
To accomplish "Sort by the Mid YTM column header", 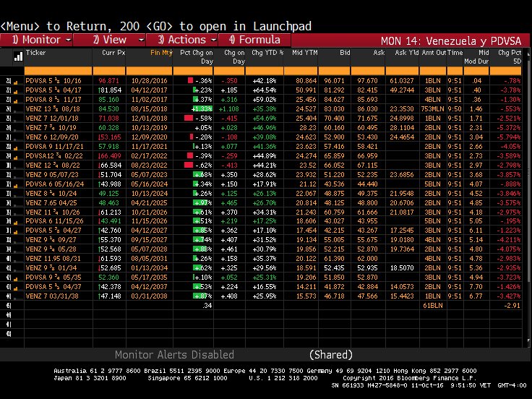I will (x=305, y=53).
